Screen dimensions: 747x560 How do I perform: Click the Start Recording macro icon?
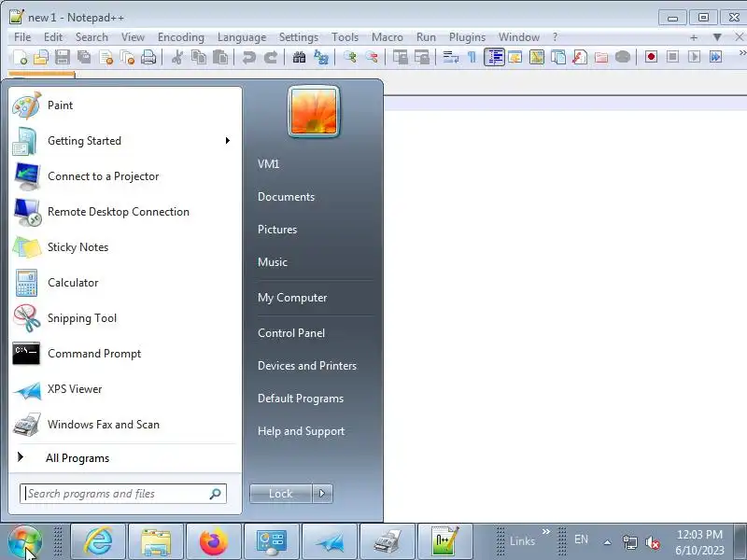(651, 57)
